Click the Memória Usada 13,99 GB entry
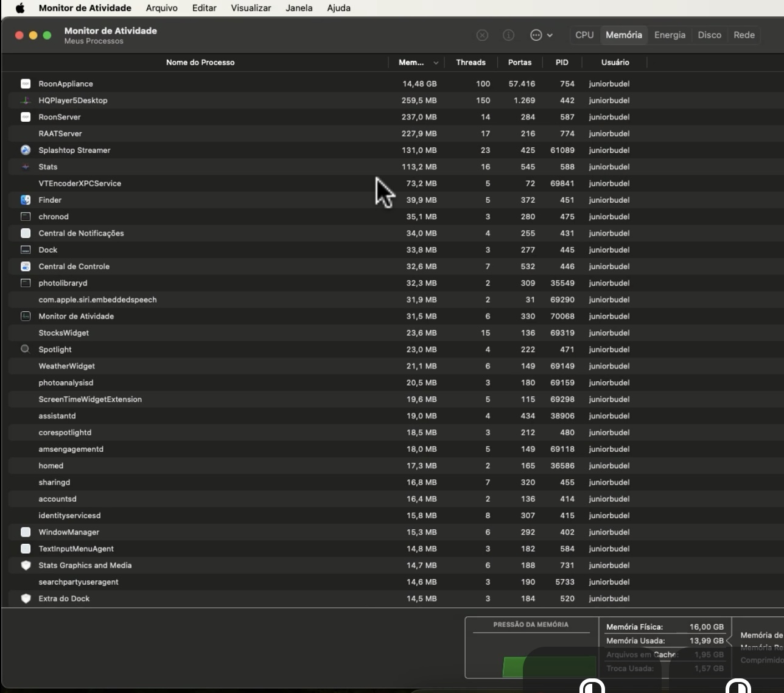 (x=665, y=641)
